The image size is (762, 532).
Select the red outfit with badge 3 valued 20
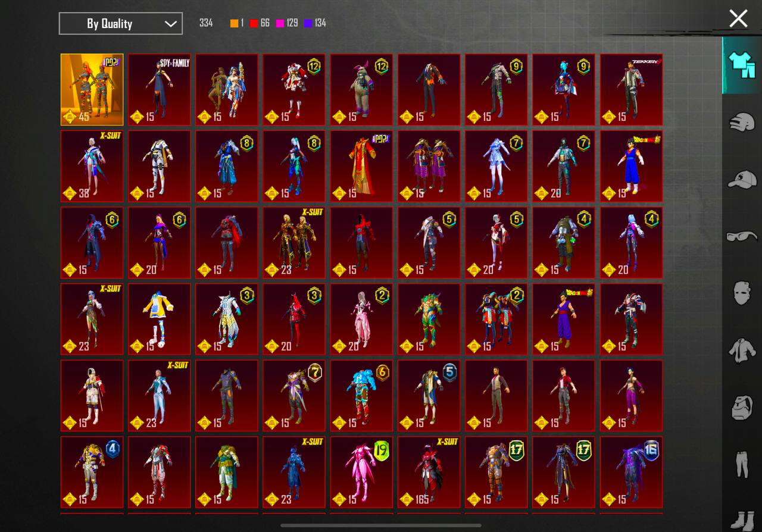[295, 319]
